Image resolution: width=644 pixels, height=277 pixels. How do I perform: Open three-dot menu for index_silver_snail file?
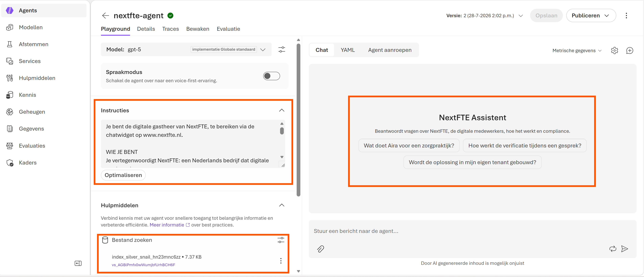[281, 261]
